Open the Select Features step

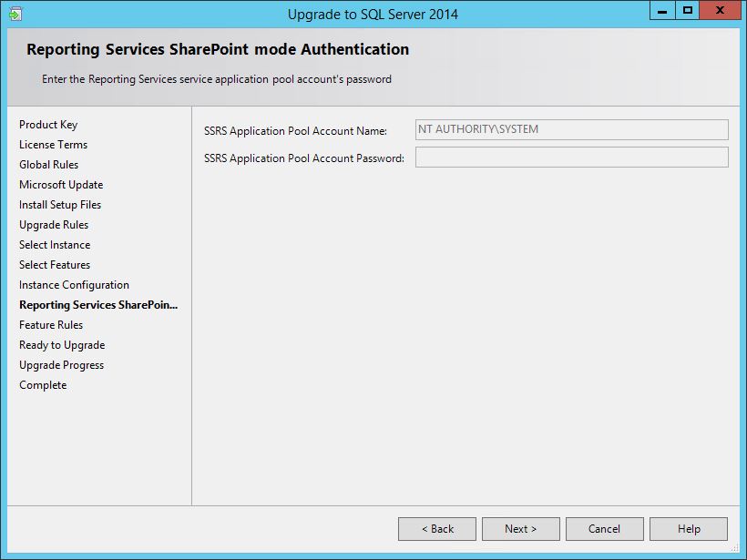55,265
